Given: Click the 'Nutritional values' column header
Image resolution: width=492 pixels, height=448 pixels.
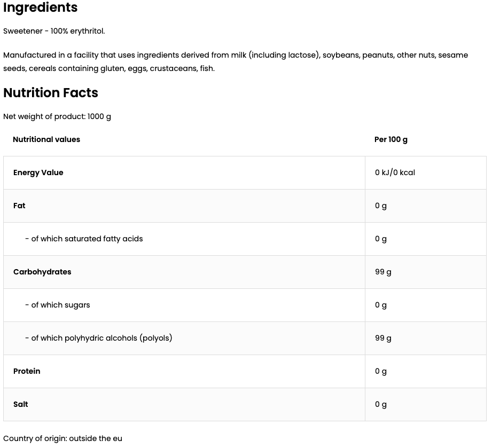Looking at the screenshot, I should (46, 139).
